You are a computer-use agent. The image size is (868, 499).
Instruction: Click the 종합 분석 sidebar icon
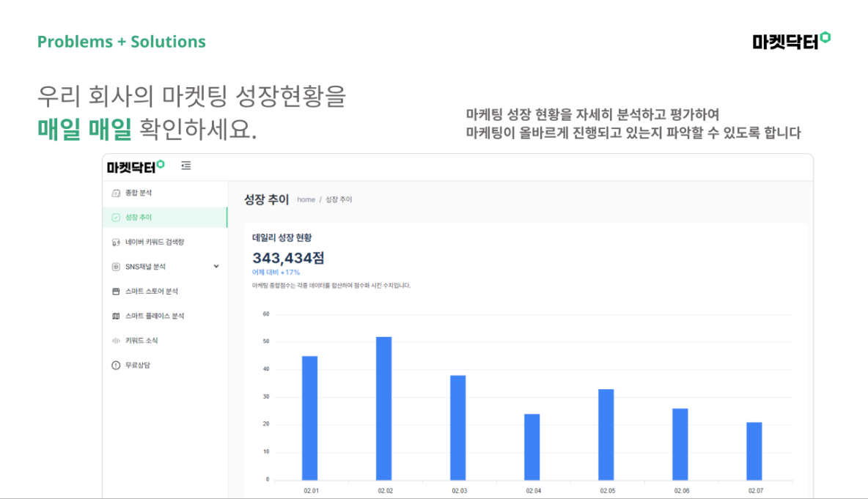pyautogui.click(x=116, y=193)
